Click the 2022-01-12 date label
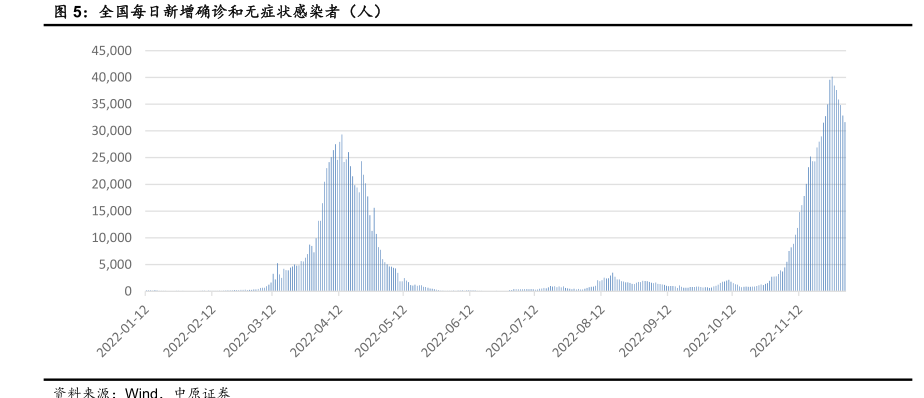The width and height of the screenshot is (924, 398). (123, 330)
